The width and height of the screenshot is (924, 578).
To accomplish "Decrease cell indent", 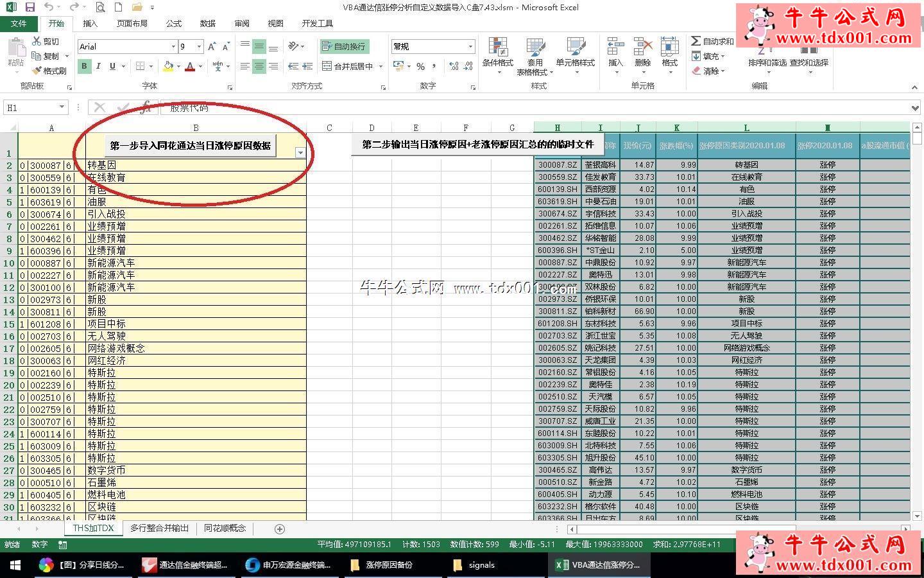I will pos(293,66).
